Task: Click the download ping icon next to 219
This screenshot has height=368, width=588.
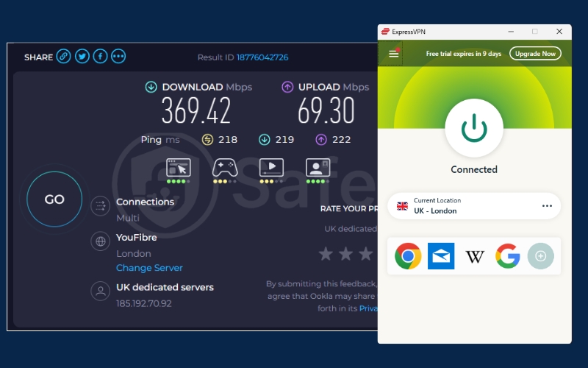Action: coord(265,140)
